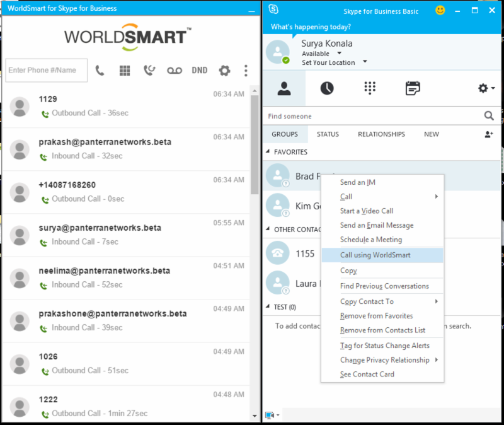Open the Skype Meetings calendar icon

pos(413,88)
